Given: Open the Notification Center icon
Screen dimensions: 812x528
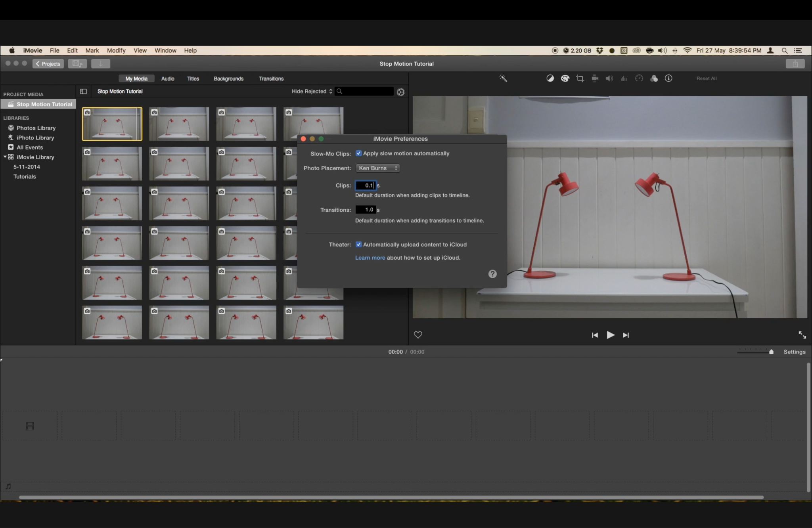Looking at the screenshot, I should click(x=798, y=50).
